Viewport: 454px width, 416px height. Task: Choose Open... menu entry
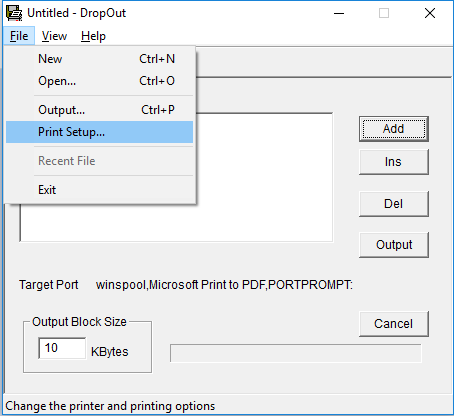click(99, 81)
